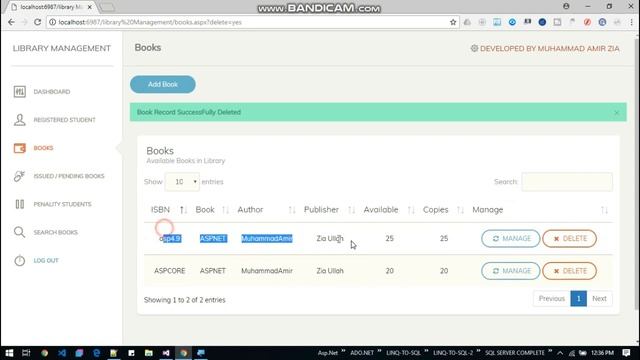Go to the Next page
The width and height of the screenshot is (640, 360).
(x=599, y=298)
